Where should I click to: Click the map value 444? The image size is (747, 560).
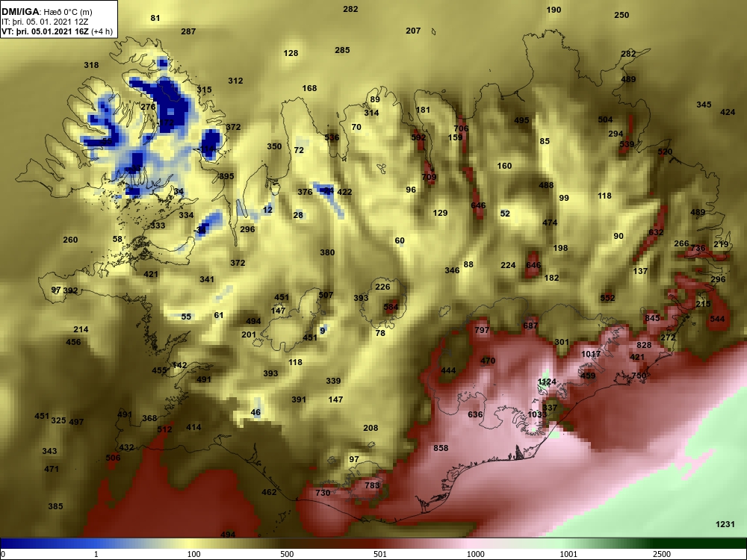(448, 370)
